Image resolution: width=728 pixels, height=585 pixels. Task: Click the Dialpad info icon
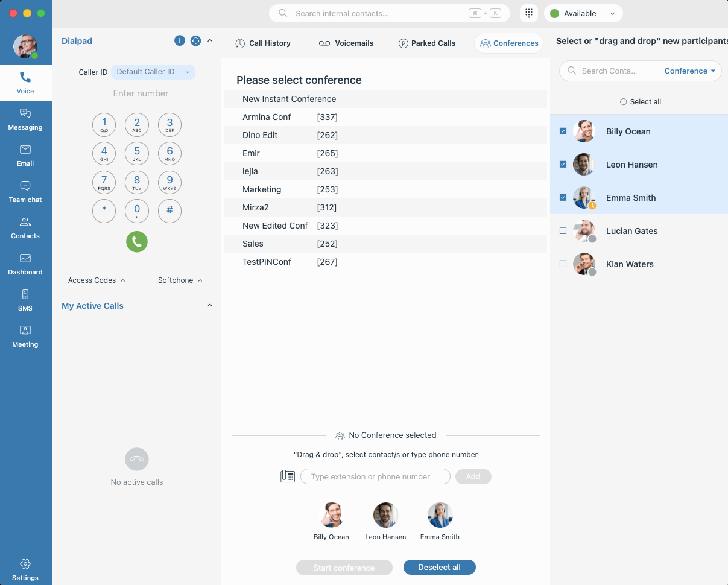tap(179, 41)
